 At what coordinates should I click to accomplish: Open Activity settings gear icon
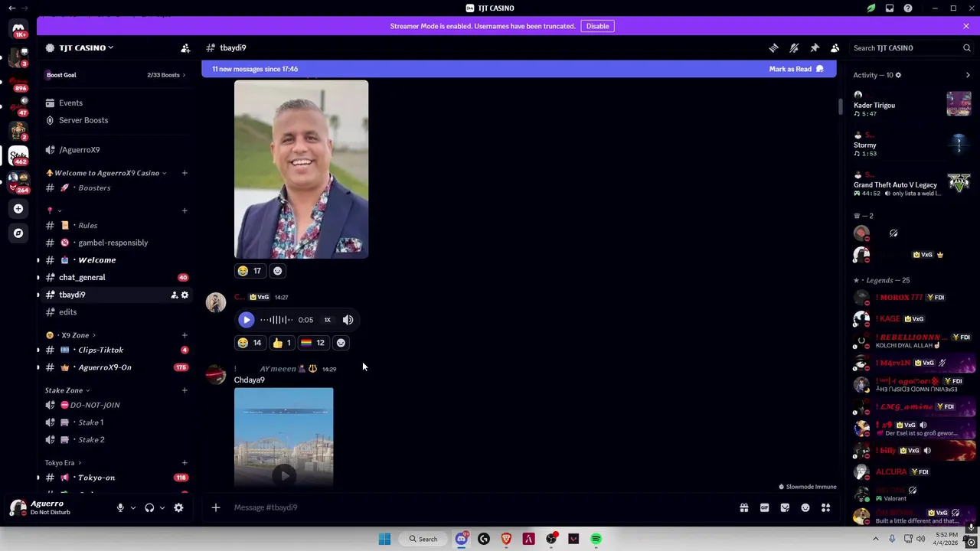coord(898,75)
